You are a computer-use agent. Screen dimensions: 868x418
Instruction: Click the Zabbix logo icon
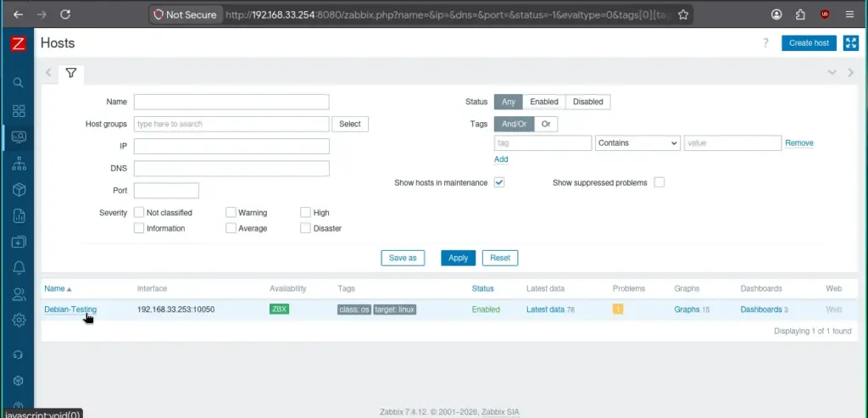pos(19,44)
